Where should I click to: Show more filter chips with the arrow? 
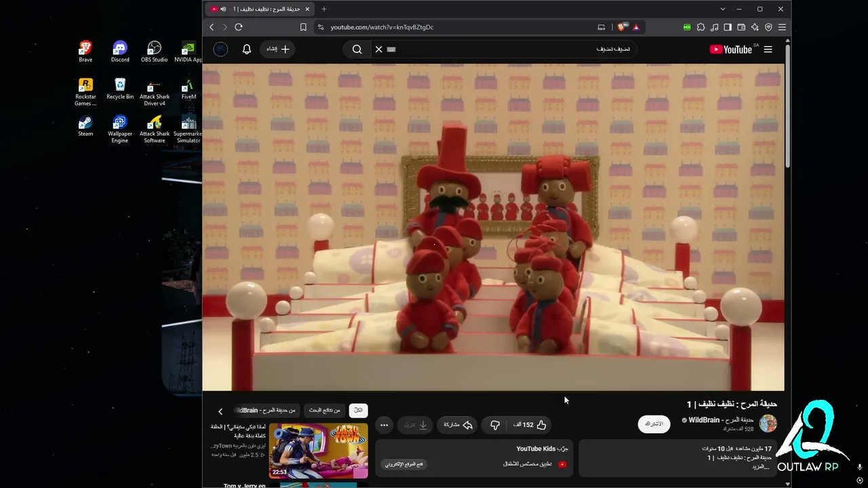[220, 411]
